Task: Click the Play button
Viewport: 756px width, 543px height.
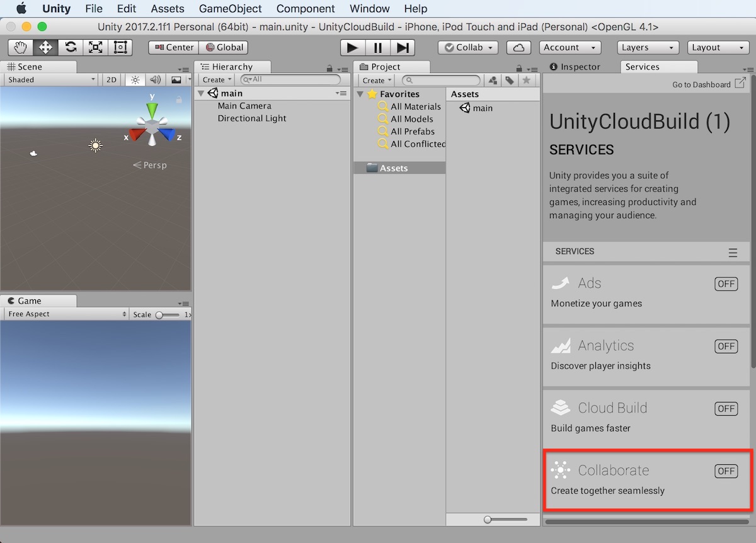Action: click(x=353, y=47)
